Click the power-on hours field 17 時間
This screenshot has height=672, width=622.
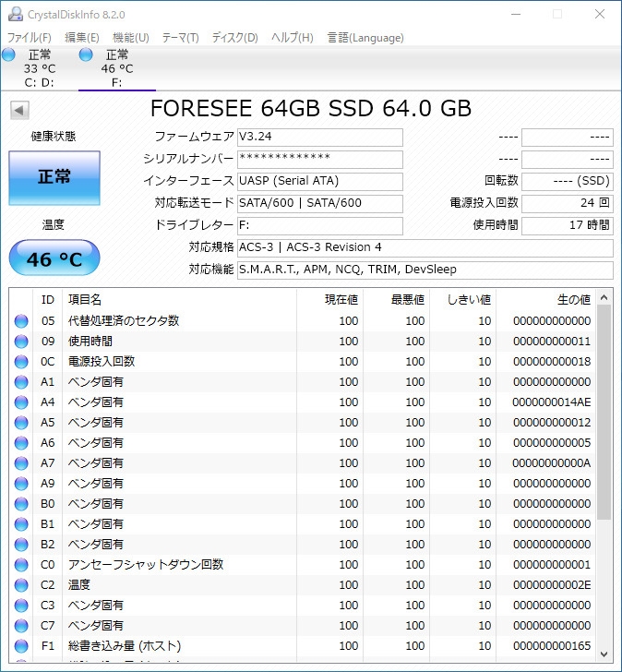click(x=568, y=226)
